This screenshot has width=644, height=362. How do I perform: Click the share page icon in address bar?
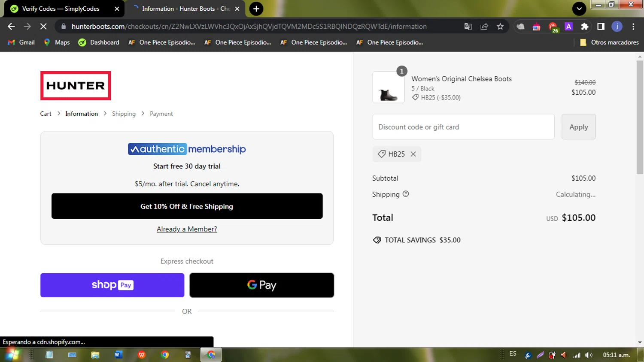point(484,27)
